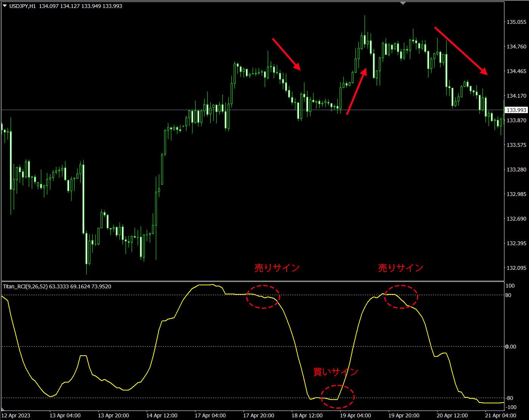Click the 20 Apr 12:00 time label

click(452, 415)
